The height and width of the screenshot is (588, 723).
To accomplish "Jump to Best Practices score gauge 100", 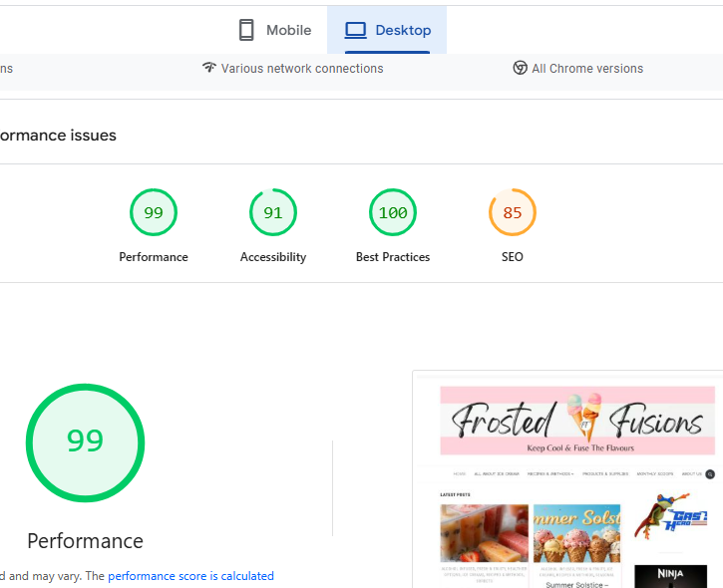I will (x=393, y=212).
